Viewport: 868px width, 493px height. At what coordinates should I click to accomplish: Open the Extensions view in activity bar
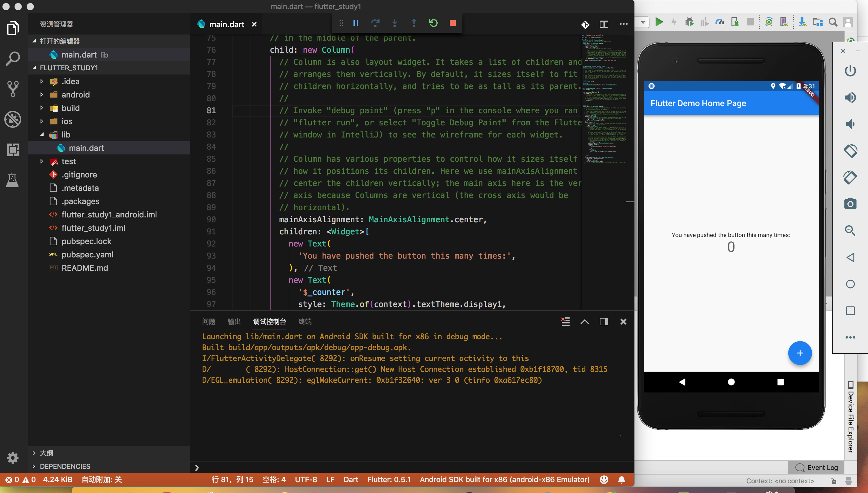coord(13,150)
